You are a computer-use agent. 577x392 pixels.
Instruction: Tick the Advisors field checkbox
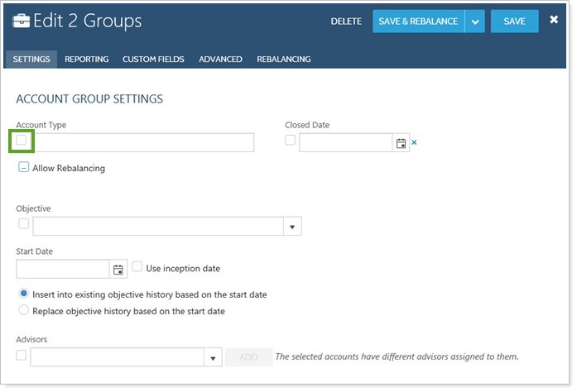click(x=22, y=356)
